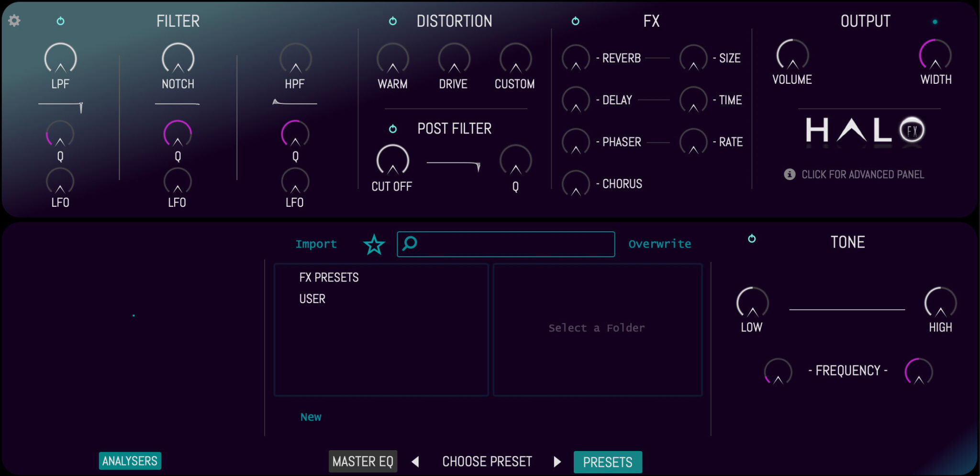The height and width of the screenshot is (476, 980).
Task: Open the USER presets folder
Action: pyautogui.click(x=311, y=298)
